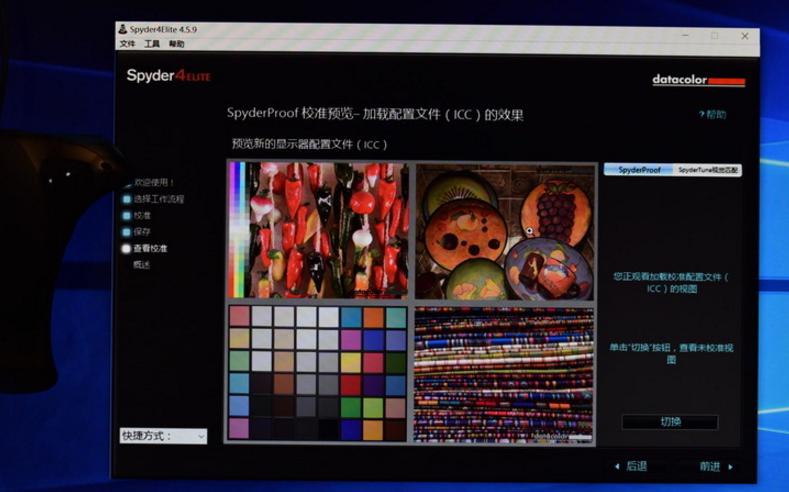
Task: Maximize the Spyder4Elite window
Action: coord(715,36)
